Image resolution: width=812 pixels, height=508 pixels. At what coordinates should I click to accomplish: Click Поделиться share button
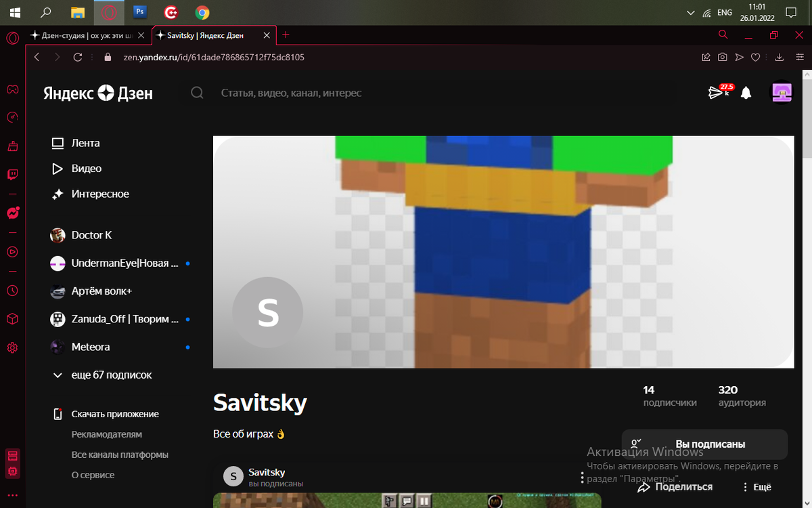click(x=675, y=487)
